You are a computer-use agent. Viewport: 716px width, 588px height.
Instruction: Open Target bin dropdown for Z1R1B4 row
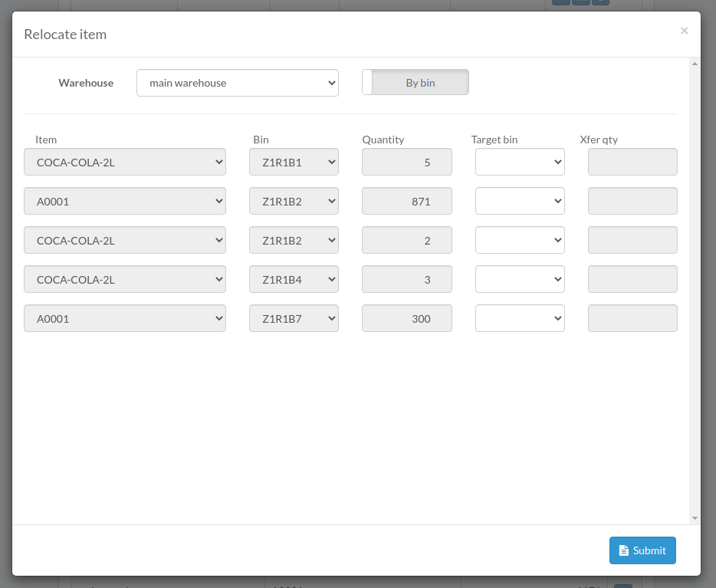tap(520, 279)
